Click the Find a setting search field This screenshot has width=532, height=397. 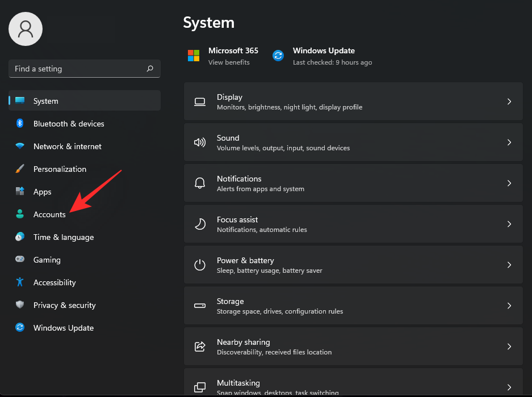pos(77,69)
